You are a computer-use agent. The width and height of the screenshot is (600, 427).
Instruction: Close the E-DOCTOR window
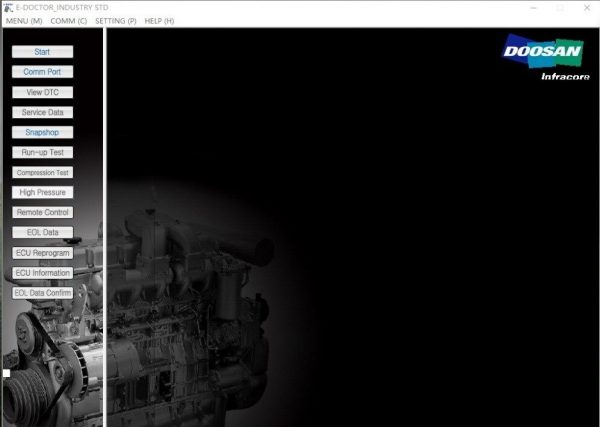click(587, 8)
